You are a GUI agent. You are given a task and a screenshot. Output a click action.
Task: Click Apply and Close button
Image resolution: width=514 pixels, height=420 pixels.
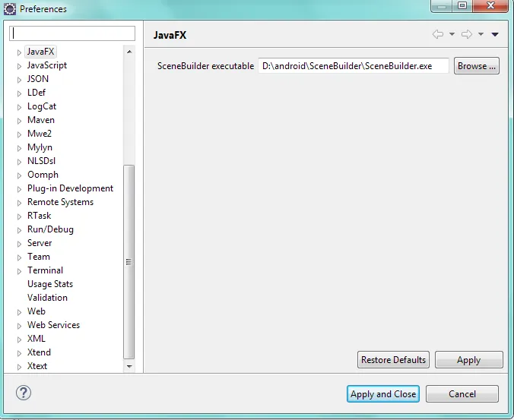click(383, 394)
